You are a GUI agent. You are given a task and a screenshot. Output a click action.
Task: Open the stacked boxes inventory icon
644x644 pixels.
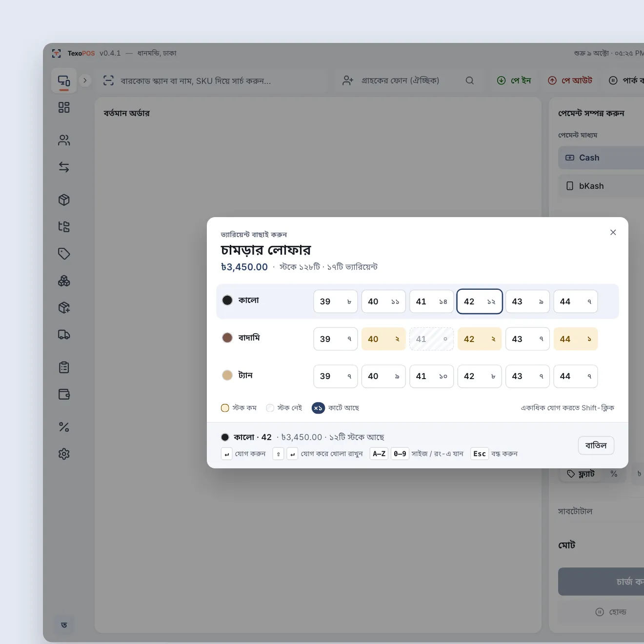(x=64, y=281)
